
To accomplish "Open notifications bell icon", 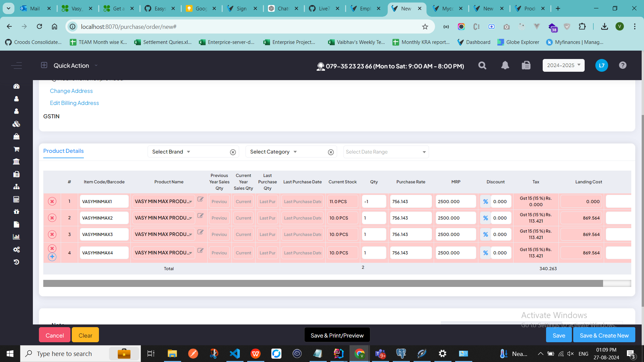I will tap(505, 65).
